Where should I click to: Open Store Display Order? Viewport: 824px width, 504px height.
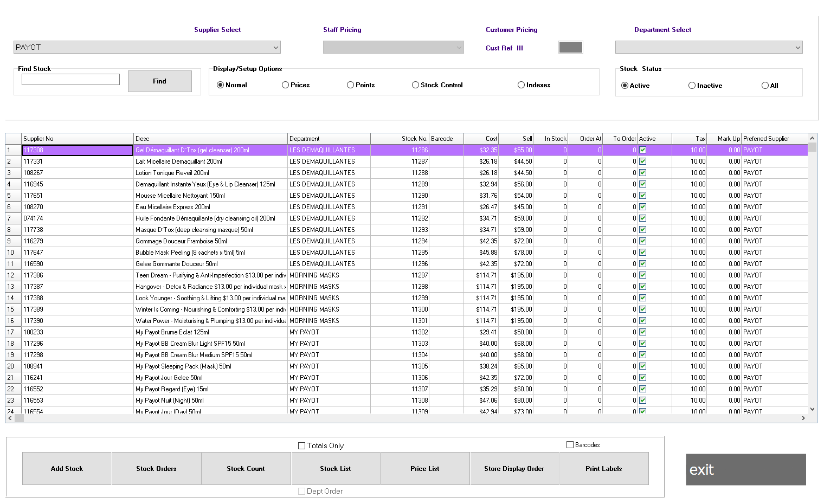pos(514,468)
